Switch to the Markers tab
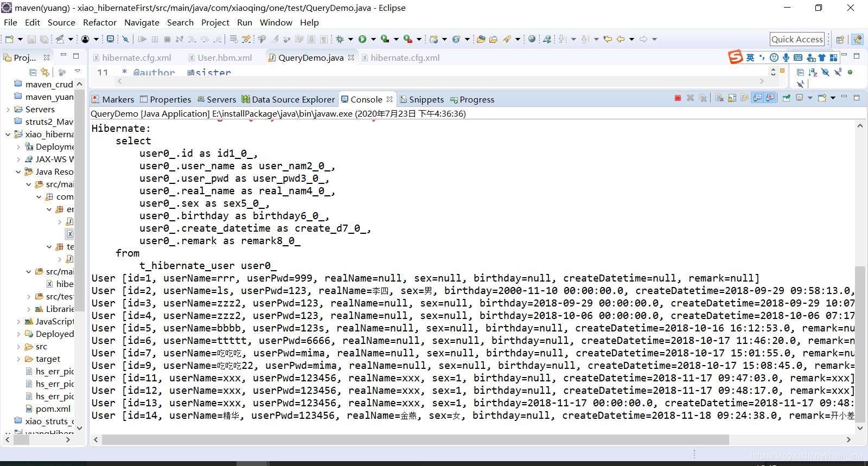868x466 pixels. point(113,99)
